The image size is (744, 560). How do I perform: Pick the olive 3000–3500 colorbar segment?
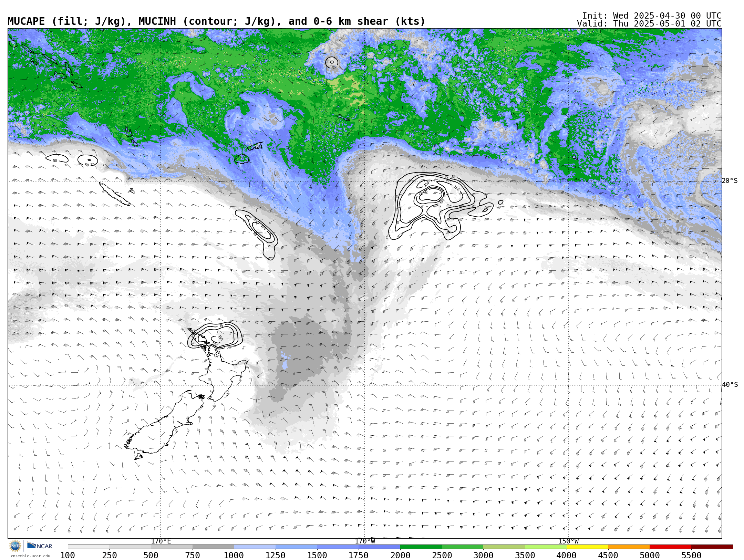tap(504, 547)
